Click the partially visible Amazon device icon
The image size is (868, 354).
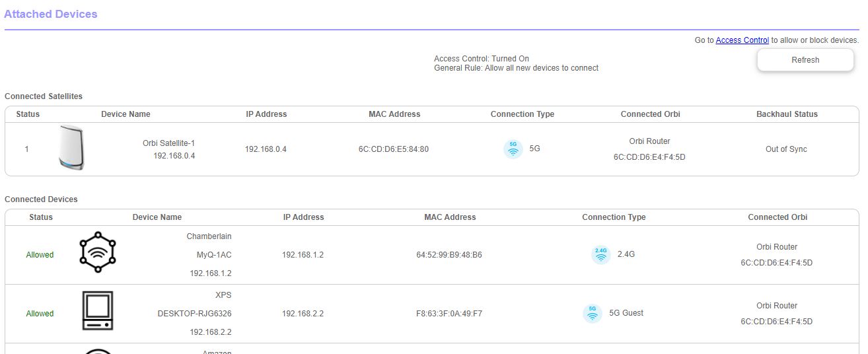click(97, 351)
